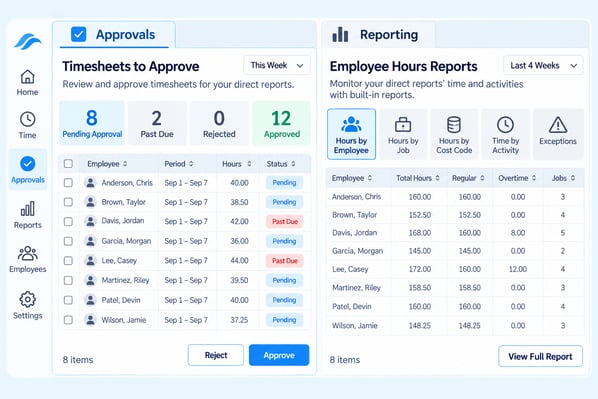Sort the report by the Jobs column

[563, 178]
